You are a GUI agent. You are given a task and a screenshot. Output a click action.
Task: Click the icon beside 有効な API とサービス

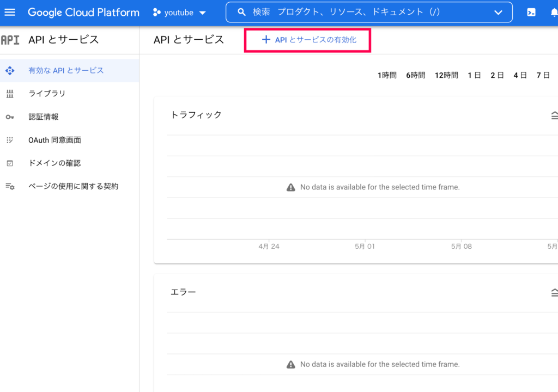tap(10, 70)
